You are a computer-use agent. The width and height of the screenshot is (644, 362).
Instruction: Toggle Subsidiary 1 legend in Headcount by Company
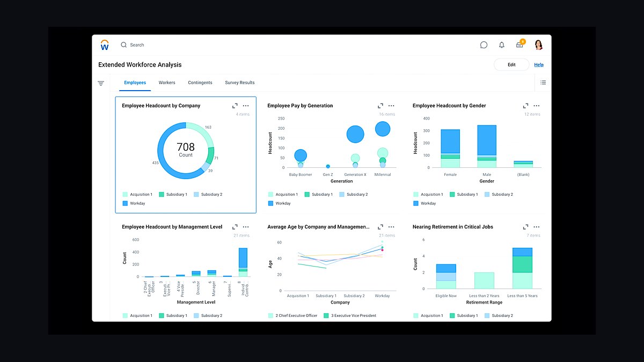pos(173,194)
